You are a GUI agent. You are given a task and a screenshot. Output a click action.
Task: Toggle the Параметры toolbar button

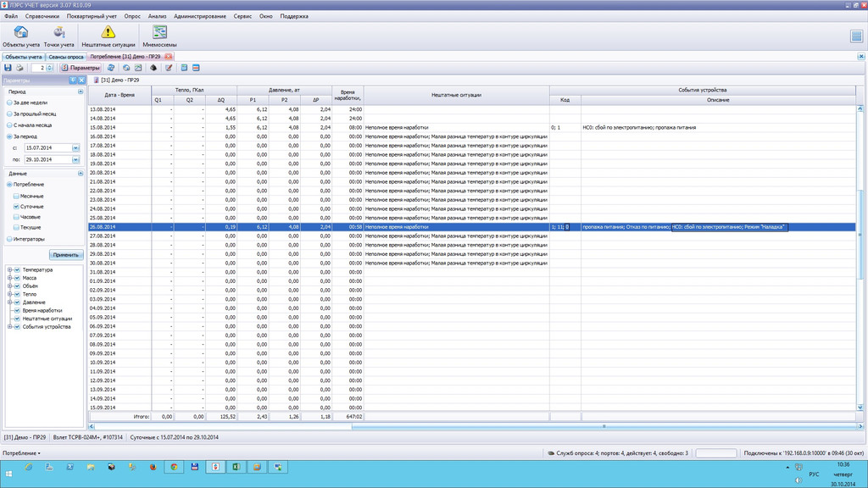click(81, 68)
